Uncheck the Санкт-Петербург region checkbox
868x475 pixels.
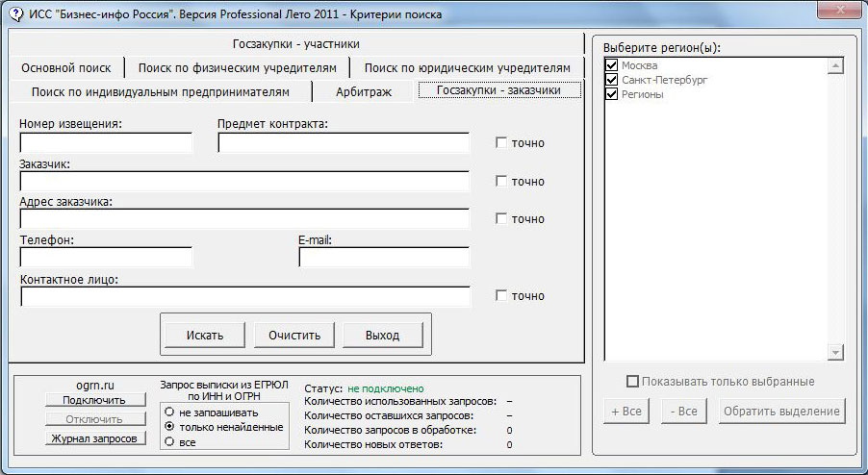tap(611, 80)
